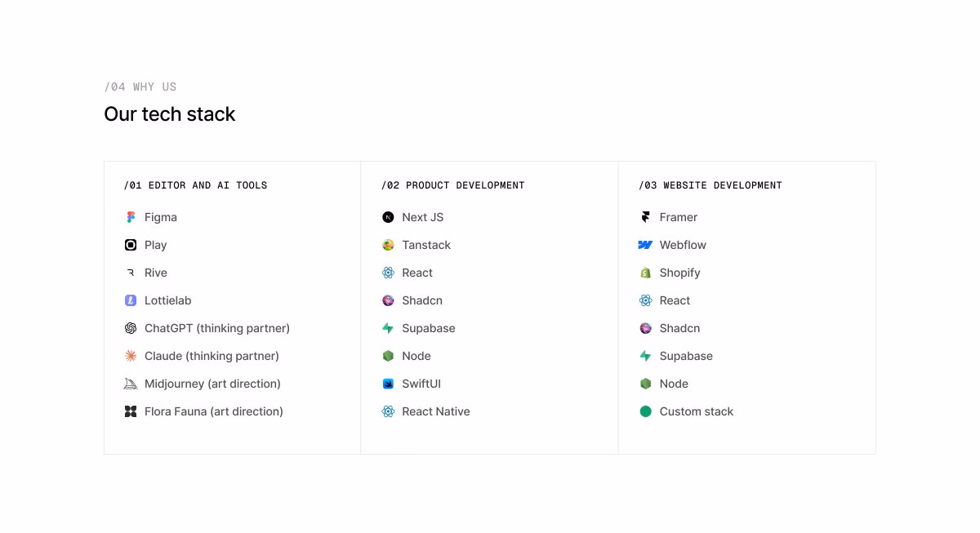Image resolution: width=980 pixels, height=533 pixels.
Task: Select the 'Lottielab' text label
Action: (x=168, y=300)
